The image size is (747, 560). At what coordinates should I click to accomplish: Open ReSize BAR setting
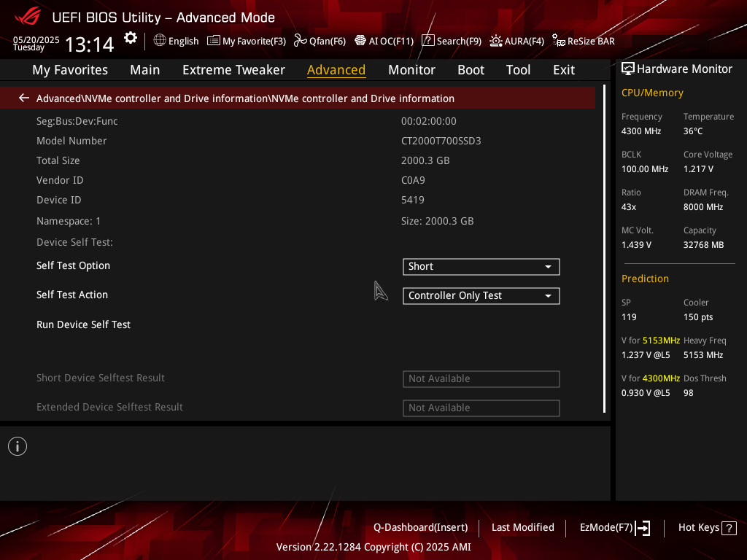tap(584, 41)
